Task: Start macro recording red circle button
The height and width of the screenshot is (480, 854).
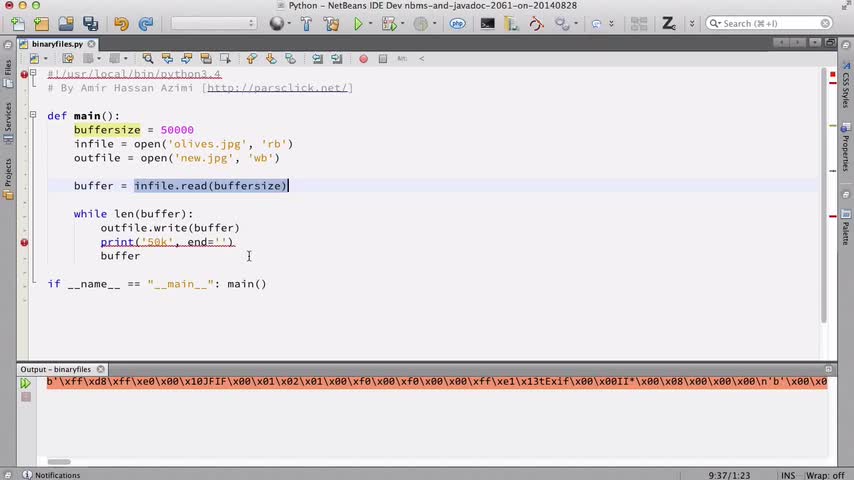Action: [x=363, y=59]
